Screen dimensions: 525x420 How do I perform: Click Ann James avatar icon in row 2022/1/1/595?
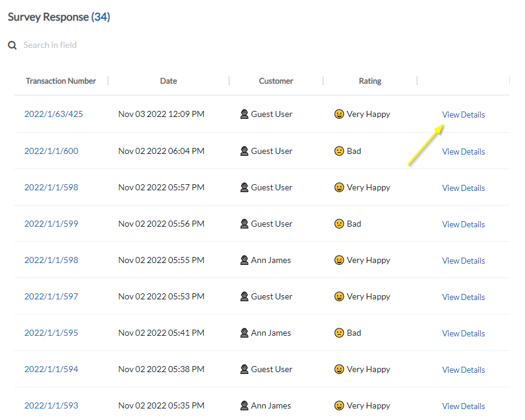point(244,333)
